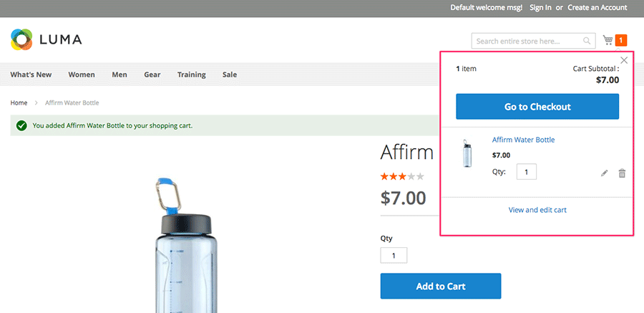Click the mini cart Qty field

[527, 171]
